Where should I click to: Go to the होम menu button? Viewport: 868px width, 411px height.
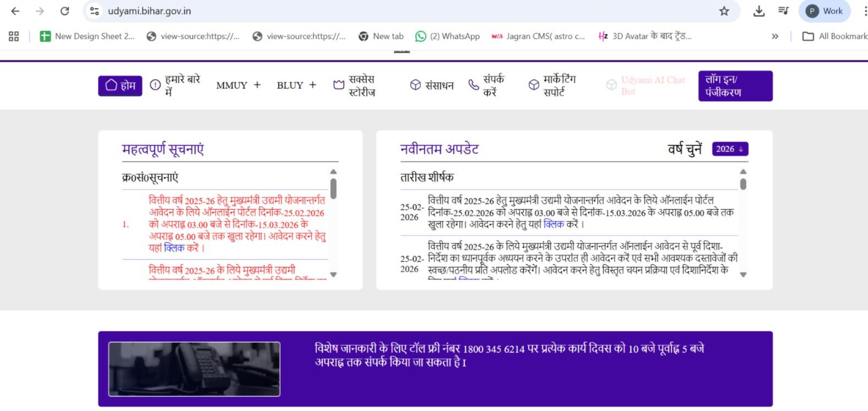click(x=120, y=86)
